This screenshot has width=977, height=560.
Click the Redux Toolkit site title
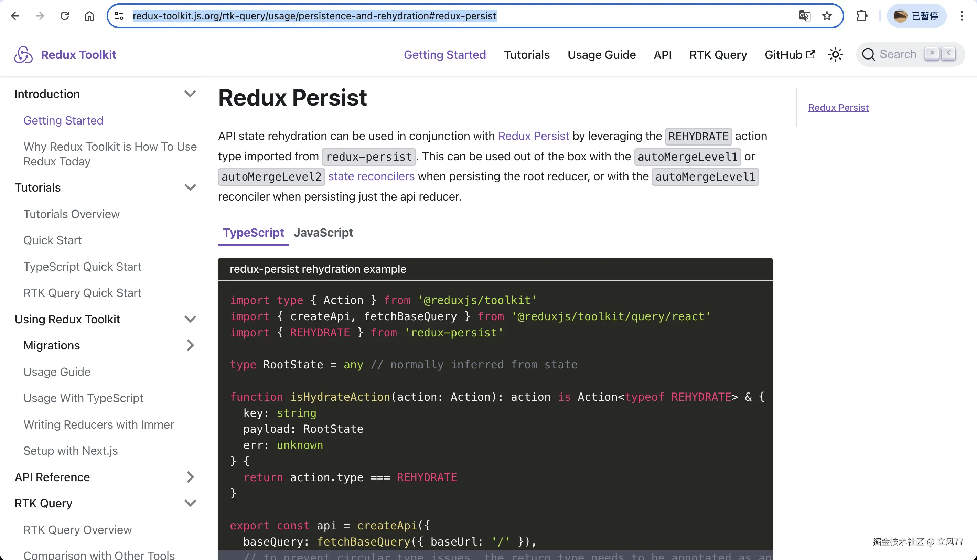[78, 55]
